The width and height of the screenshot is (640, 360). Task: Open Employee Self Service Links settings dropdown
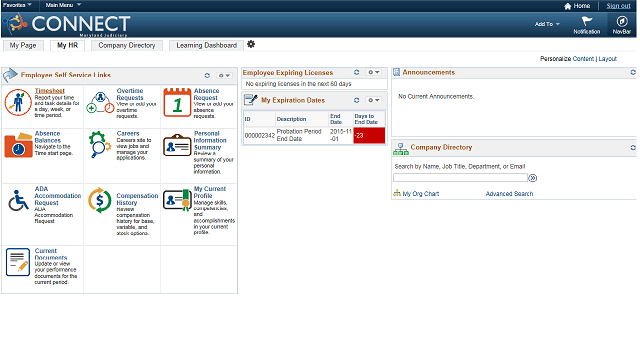224,76
